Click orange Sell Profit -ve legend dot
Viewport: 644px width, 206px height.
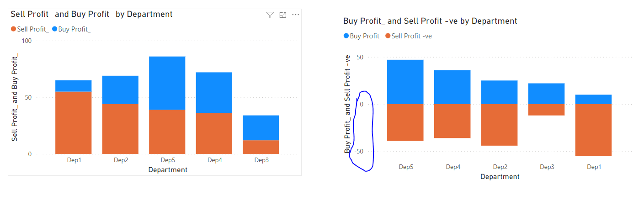point(388,36)
